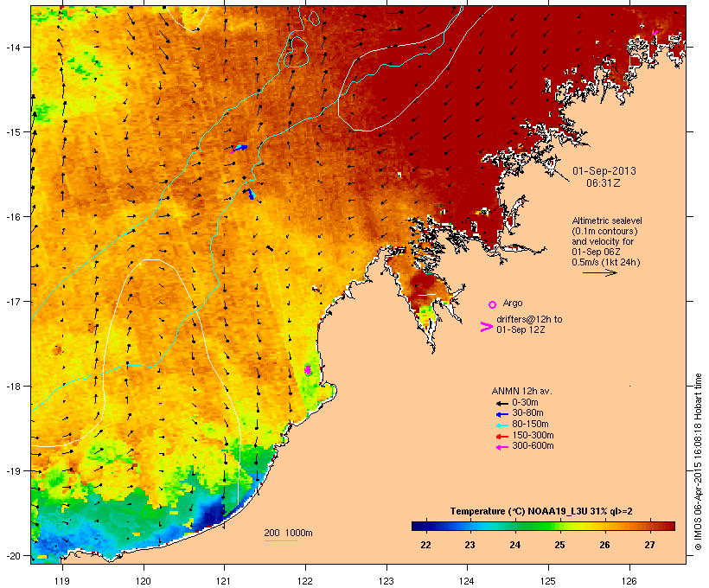
Task: Click the longitude label 119
Action: pos(62,581)
